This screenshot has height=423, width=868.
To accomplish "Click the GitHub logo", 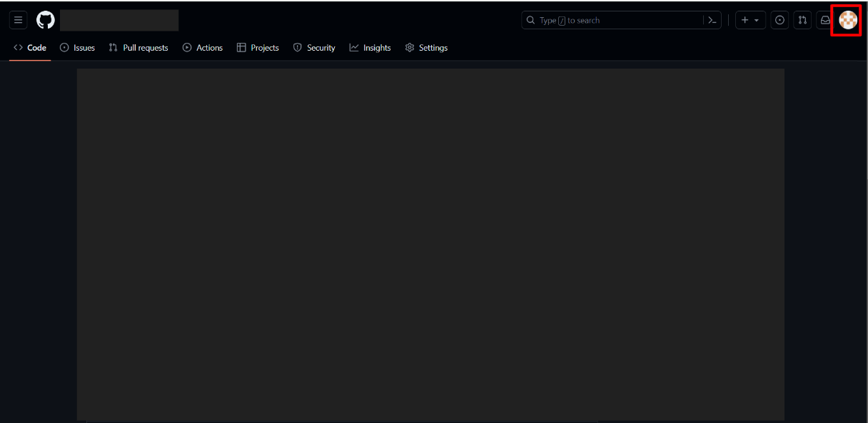I will pos(45,20).
